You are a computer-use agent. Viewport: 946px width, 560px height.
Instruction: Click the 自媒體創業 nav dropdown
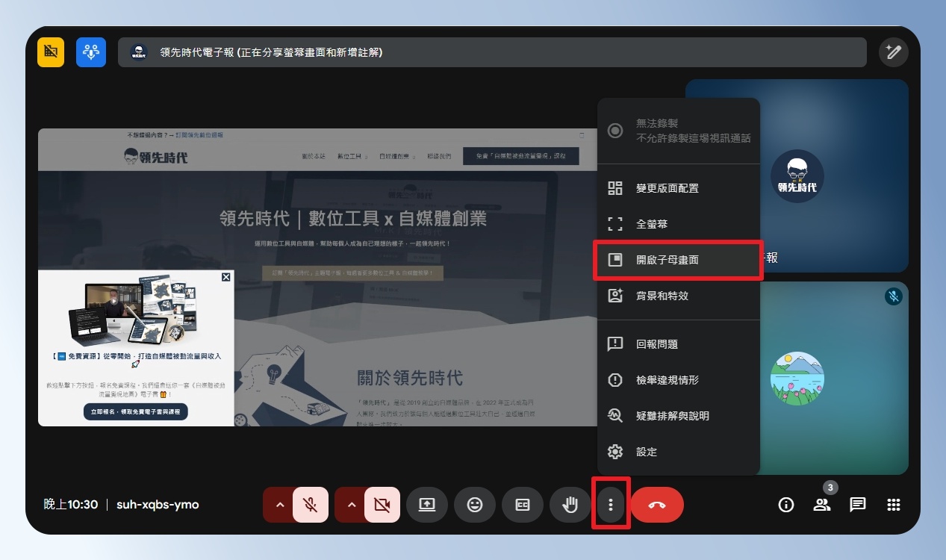[397, 156]
